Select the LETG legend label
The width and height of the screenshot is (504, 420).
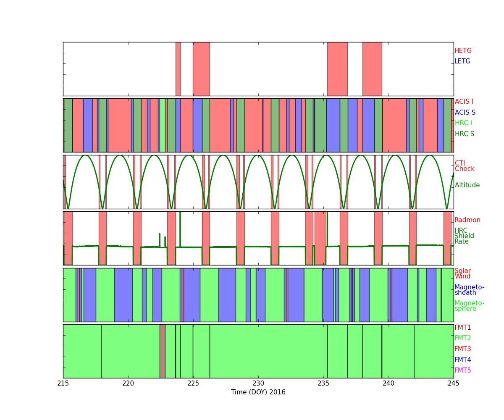click(x=462, y=61)
